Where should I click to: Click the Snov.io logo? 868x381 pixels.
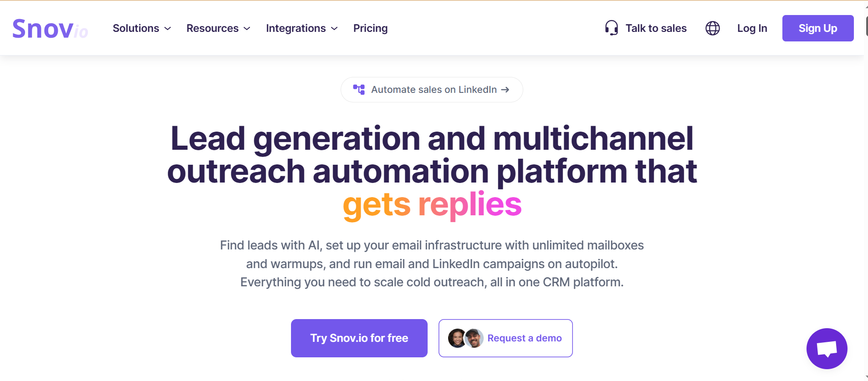click(50, 29)
